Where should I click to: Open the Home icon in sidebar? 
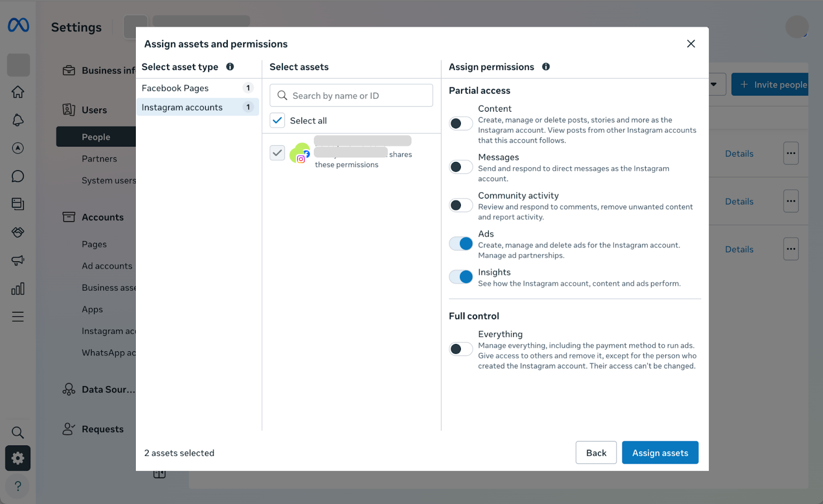18,92
